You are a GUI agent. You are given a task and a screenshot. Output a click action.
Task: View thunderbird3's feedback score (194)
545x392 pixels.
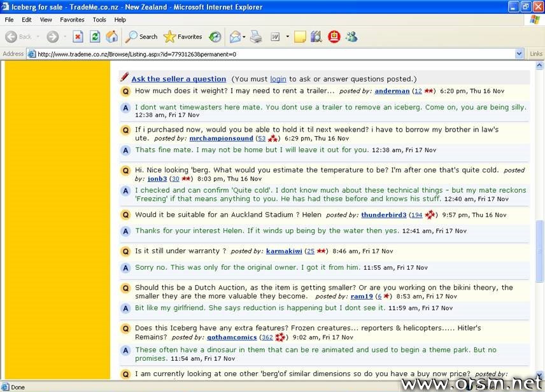click(x=417, y=214)
